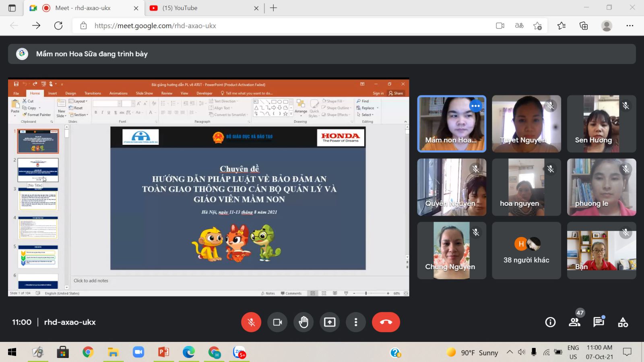Screen dimensions: 644x362
Task: Click the address bar URL field
Action: (282, 26)
